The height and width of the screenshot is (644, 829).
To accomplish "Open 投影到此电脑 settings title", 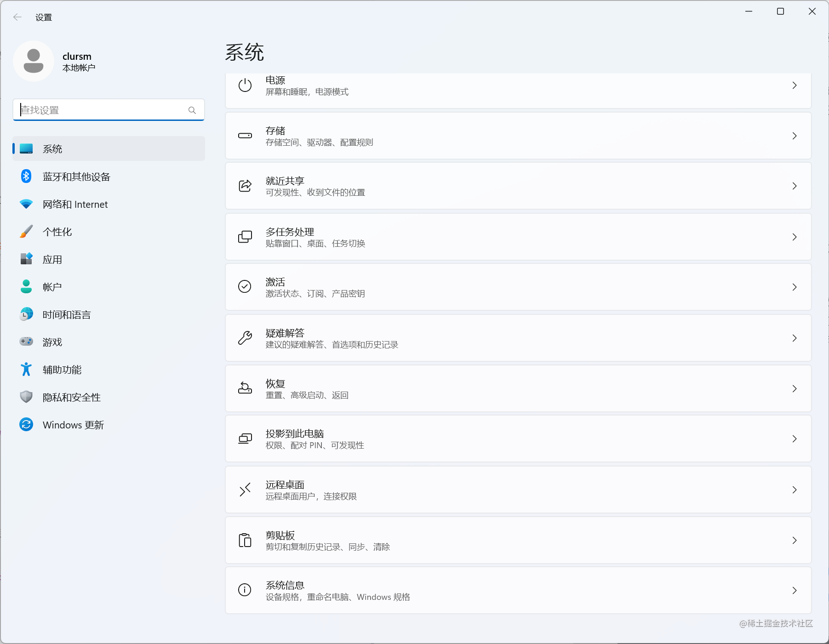I will pos(295,433).
